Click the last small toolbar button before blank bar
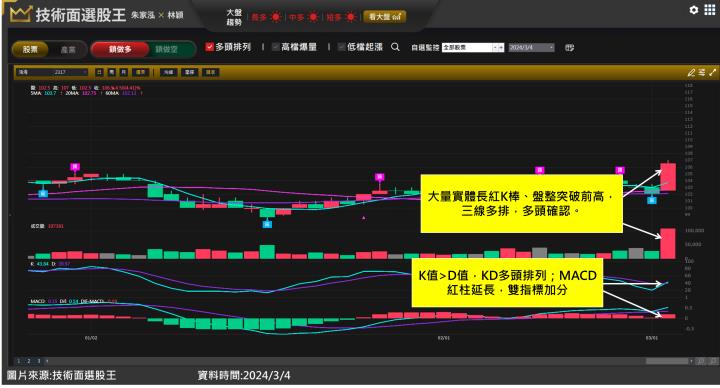 210,72
